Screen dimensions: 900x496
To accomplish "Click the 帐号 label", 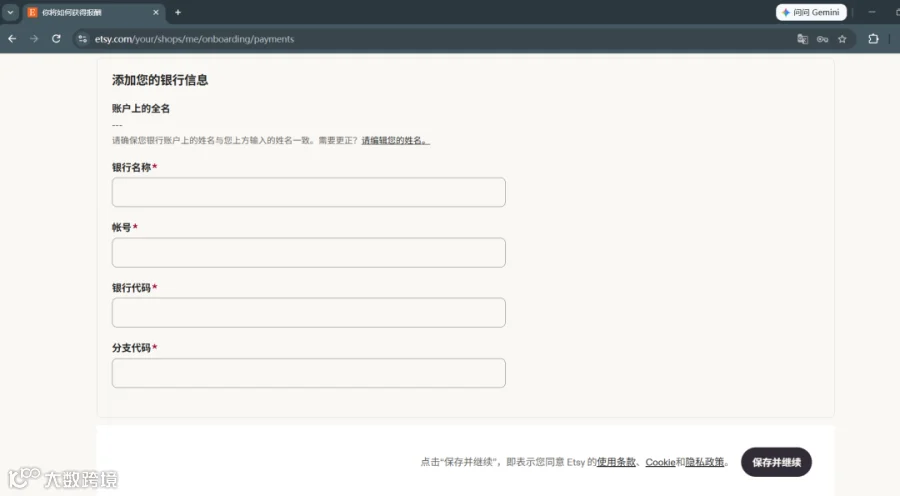I will point(122,227).
